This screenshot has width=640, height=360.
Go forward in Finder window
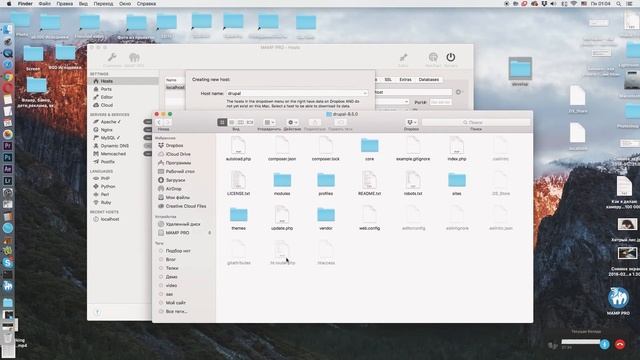click(x=167, y=122)
